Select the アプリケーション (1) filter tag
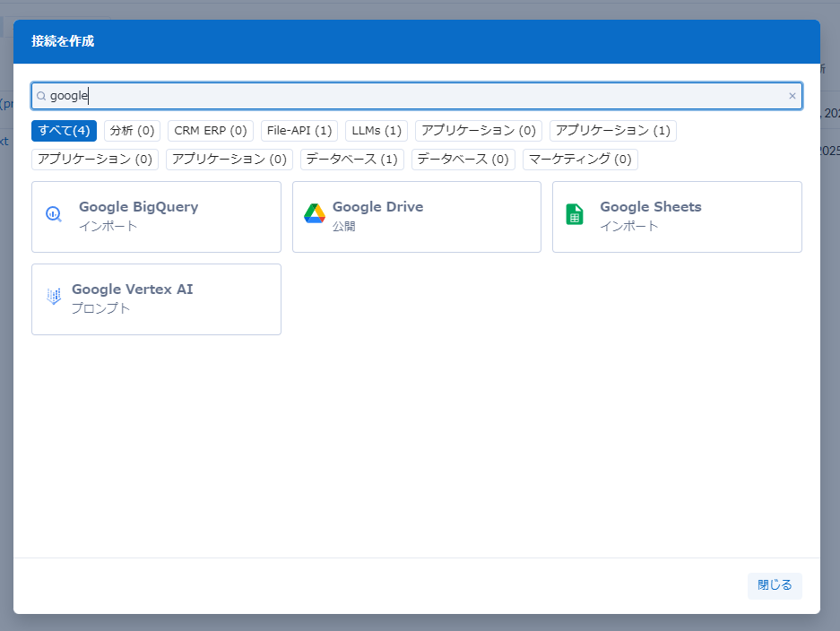The height and width of the screenshot is (631, 840). (x=612, y=131)
